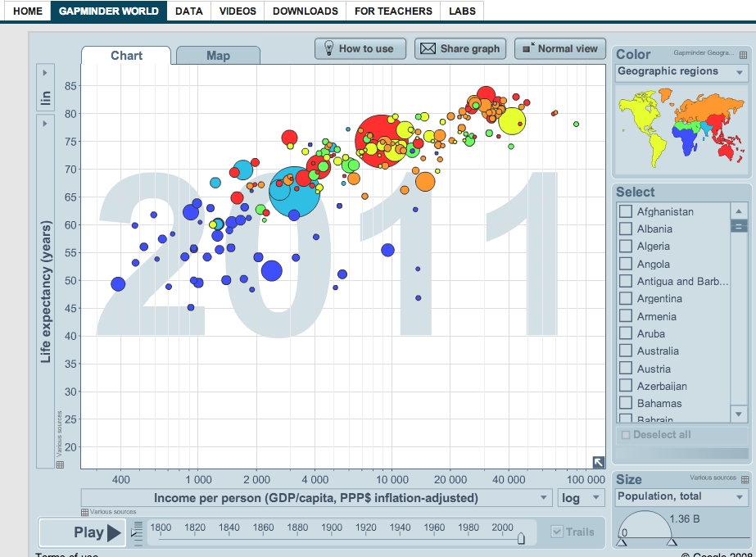The width and height of the screenshot is (756, 557).
Task: Click the leftmost blue bubble near 400 income
Action: point(118,284)
